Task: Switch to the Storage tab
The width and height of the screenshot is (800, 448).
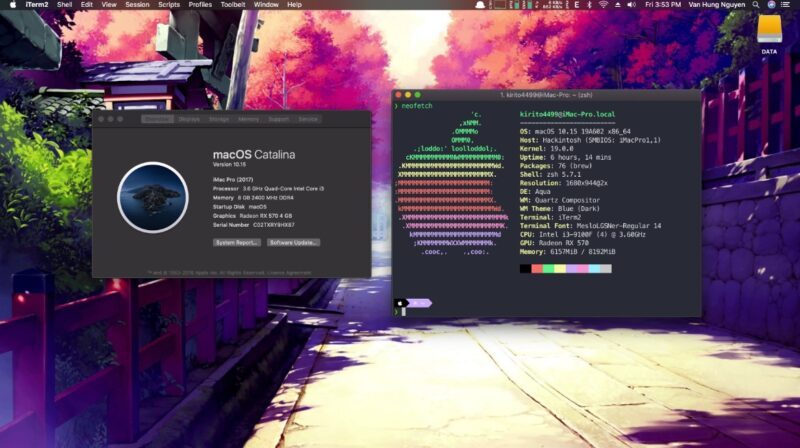Action: tap(219, 119)
